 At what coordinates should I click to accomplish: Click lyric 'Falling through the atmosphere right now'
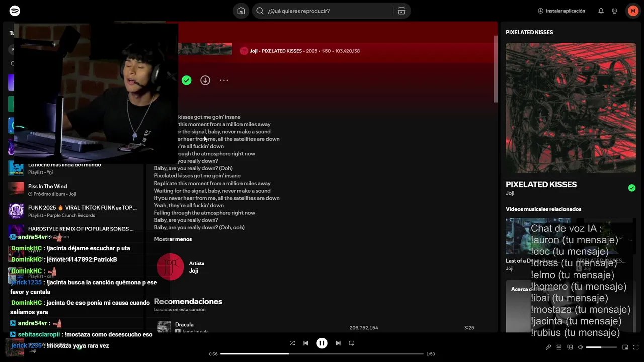point(204,213)
